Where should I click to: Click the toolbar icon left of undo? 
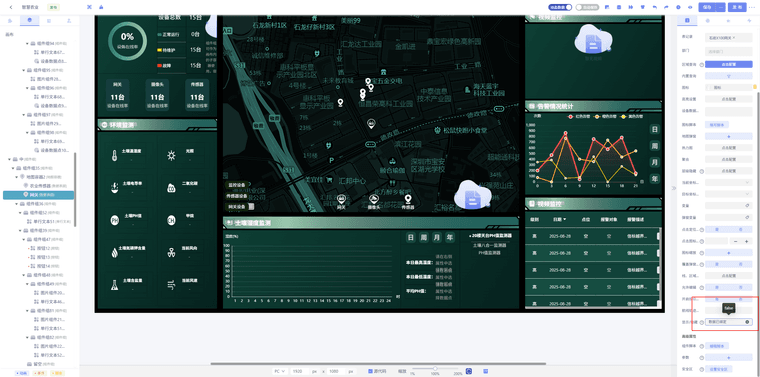pyautogui.click(x=643, y=7)
